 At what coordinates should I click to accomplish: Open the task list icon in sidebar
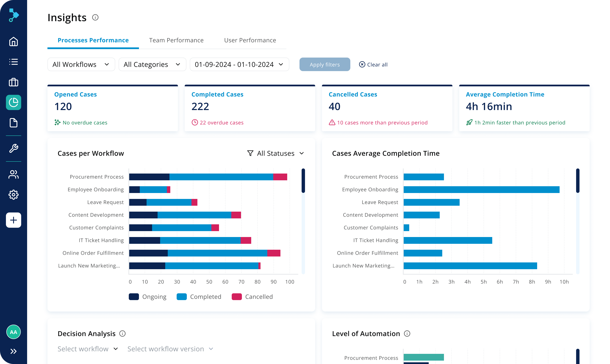coord(14,62)
